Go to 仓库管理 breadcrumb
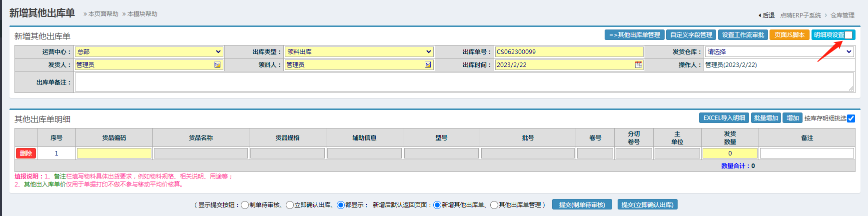This screenshot has height=216, width=868. [843, 15]
